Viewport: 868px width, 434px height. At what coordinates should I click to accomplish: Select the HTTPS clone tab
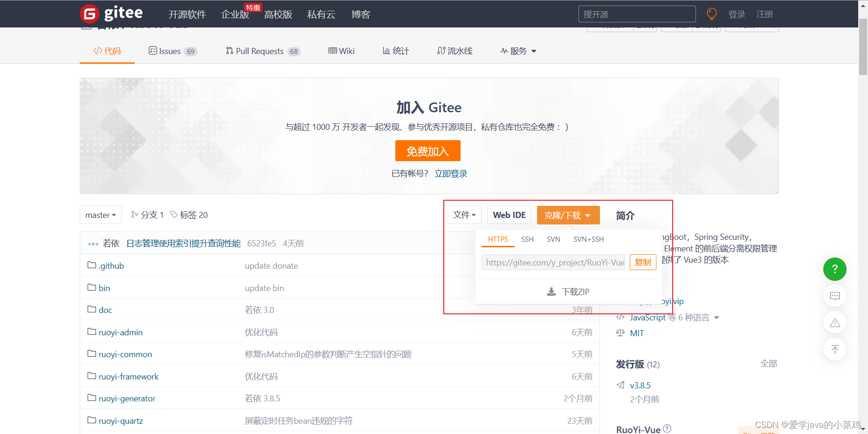click(498, 239)
